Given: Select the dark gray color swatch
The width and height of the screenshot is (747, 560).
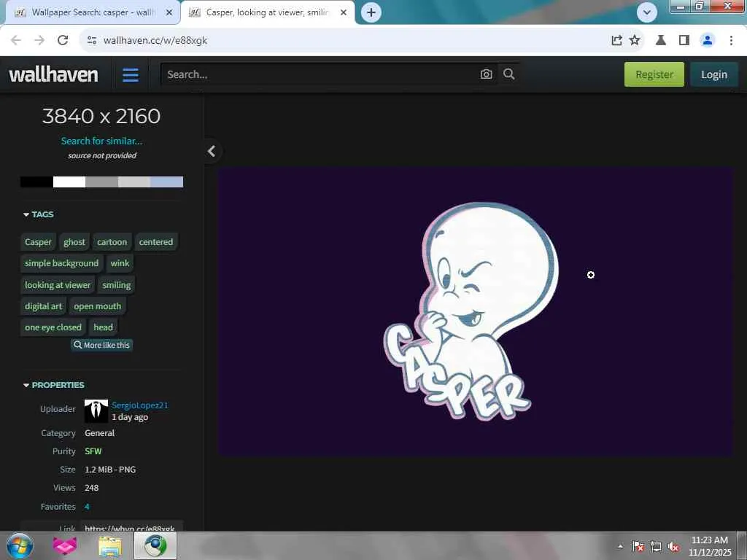Looking at the screenshot, I should [102, 182].
